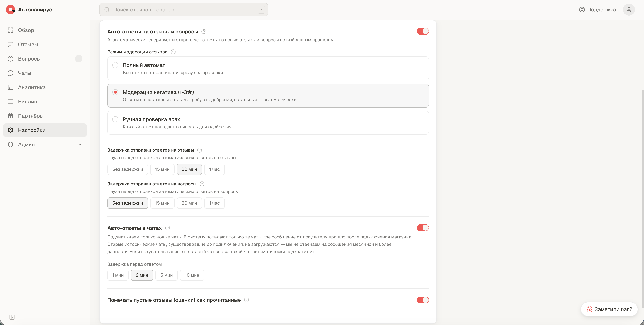Open the Вопросы section
Image resolution: width=644 pixels, height=325 pixels.
[x=45, y=59]
